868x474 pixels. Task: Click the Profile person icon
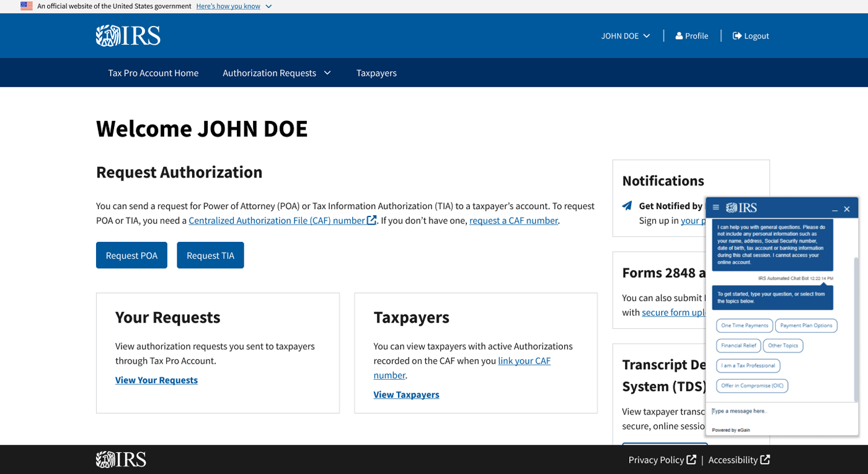(679, 36)
